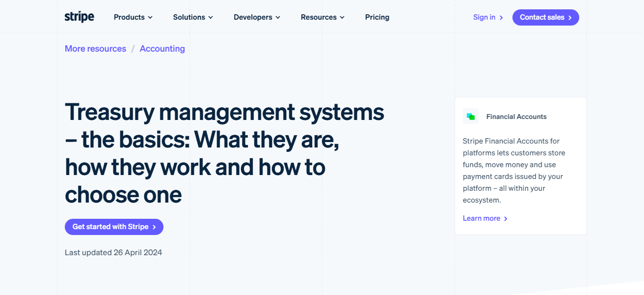Open the Resources dropdown menu

[322, 17]
